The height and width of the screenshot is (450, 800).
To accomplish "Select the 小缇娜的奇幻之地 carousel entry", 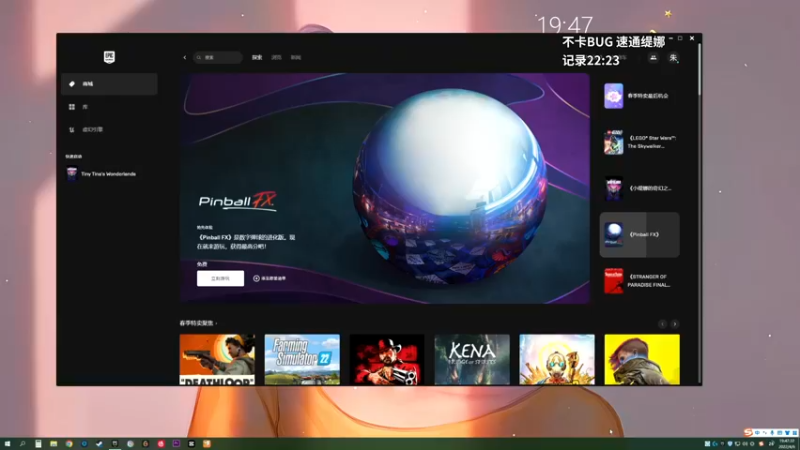I will (x=639, y=188).
